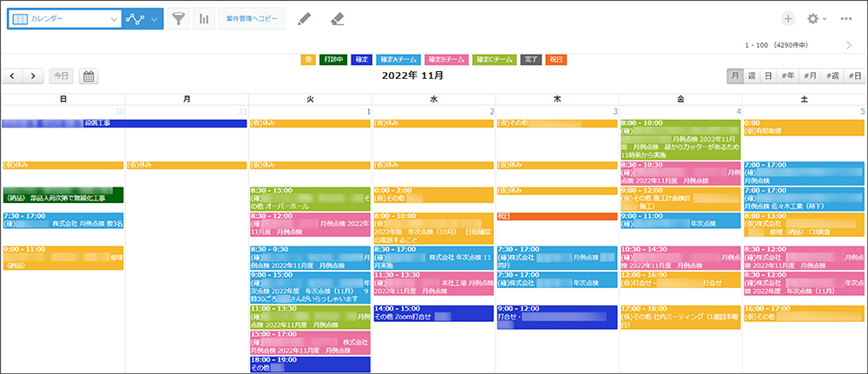
Task: Open the date picker calendar icon
Action: [88, 75]
